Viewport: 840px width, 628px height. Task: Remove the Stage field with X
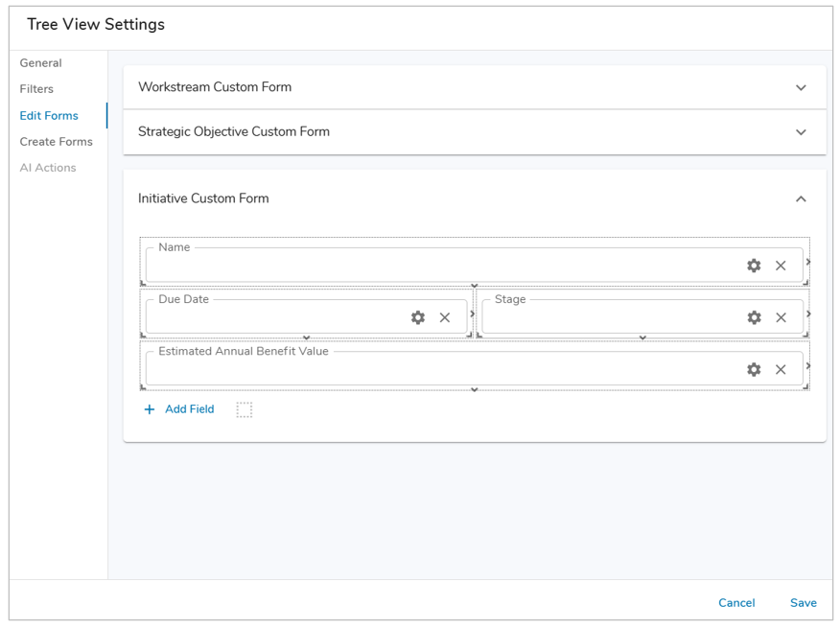[x=781, y=317]
